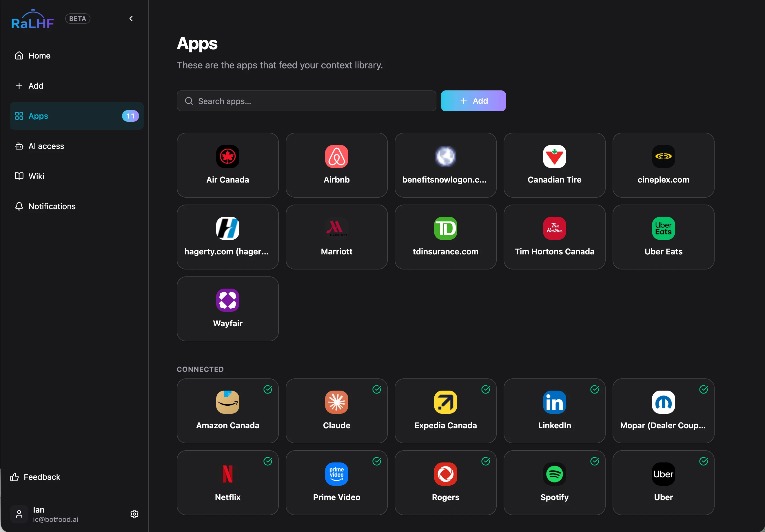765x532 pixels.
Task: Open the Wiki sidebar item
Action: point(76,176)
